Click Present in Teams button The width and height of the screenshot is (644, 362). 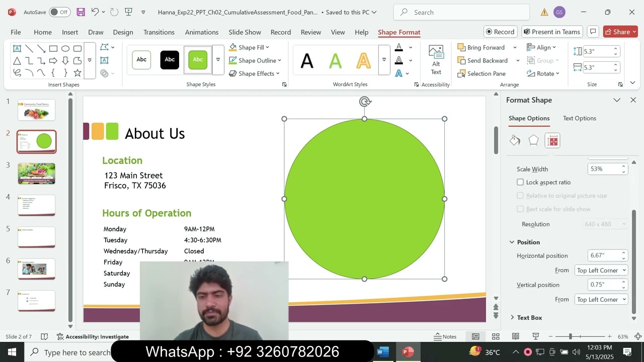click(552, 32)
